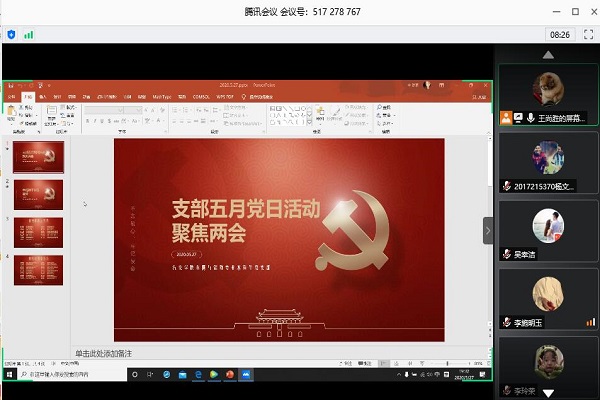Click the blue security shield icon
Viewport: 600px width, 400px height.
coord(11,35)
